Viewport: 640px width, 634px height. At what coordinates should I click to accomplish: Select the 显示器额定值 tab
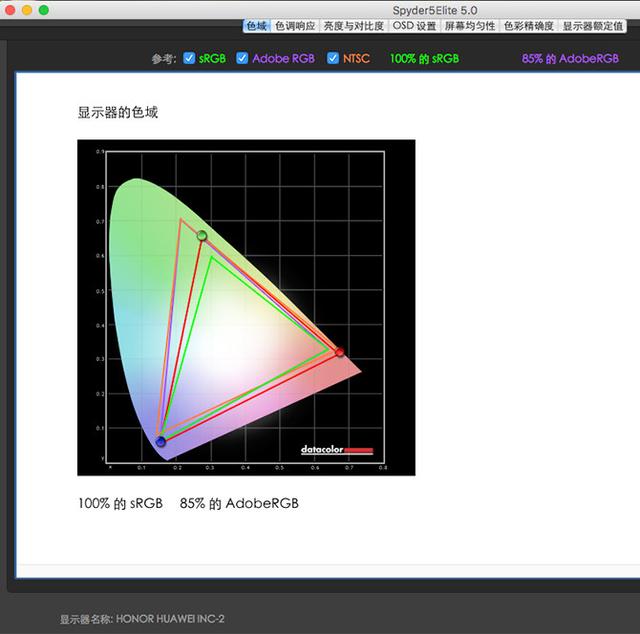coord(593,26)
